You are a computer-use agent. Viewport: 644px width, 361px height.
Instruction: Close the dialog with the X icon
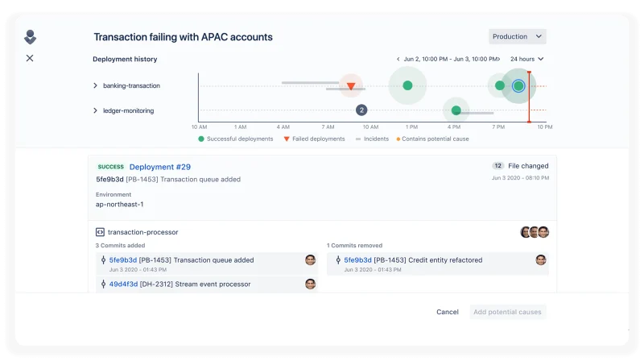pos(30,58)
